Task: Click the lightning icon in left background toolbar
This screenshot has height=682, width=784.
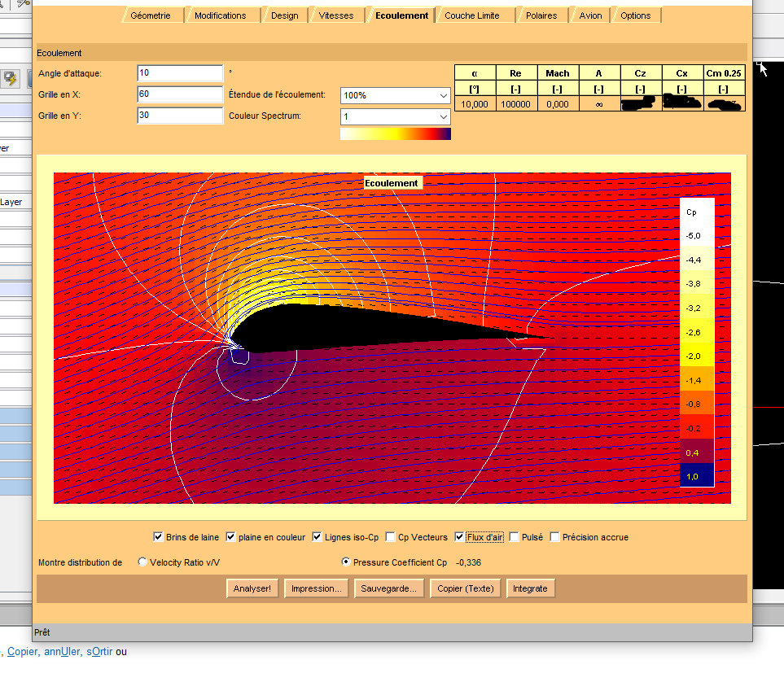Action: [10, 78]
